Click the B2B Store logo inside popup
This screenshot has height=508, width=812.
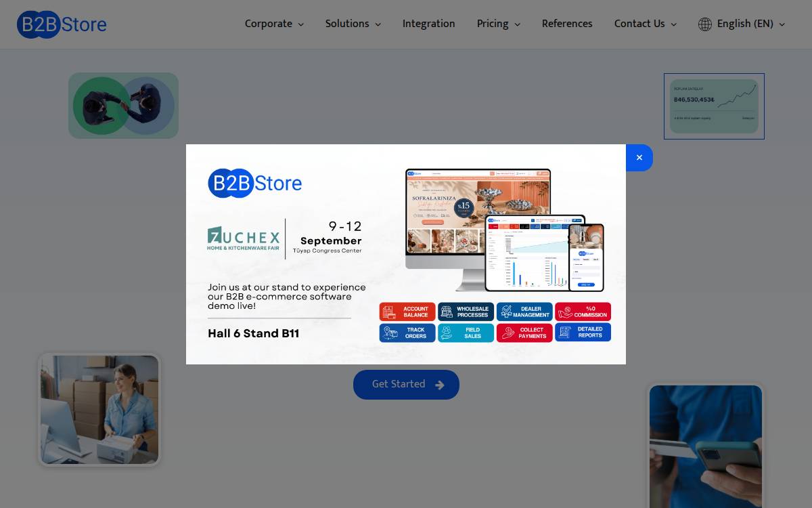[x=254, y=184]
